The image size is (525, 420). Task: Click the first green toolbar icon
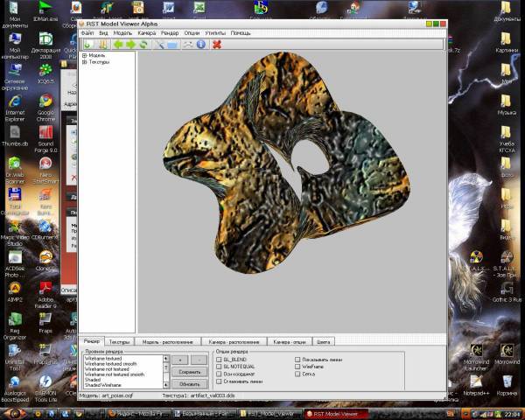coord(87,44)
